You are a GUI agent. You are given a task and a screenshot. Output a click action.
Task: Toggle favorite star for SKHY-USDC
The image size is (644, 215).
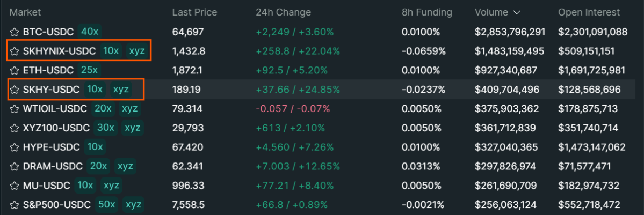coord(15,90)
